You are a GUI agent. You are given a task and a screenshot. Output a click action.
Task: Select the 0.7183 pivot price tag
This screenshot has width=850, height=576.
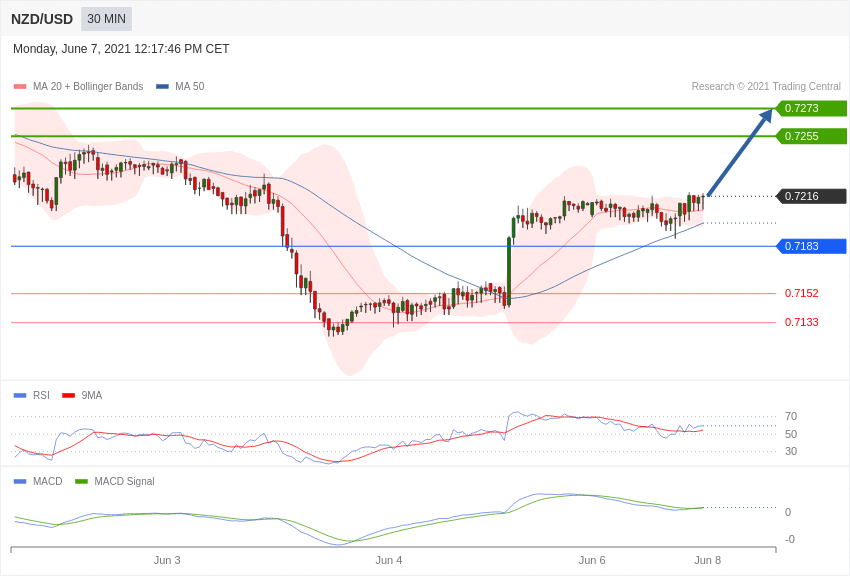(812, 246)
